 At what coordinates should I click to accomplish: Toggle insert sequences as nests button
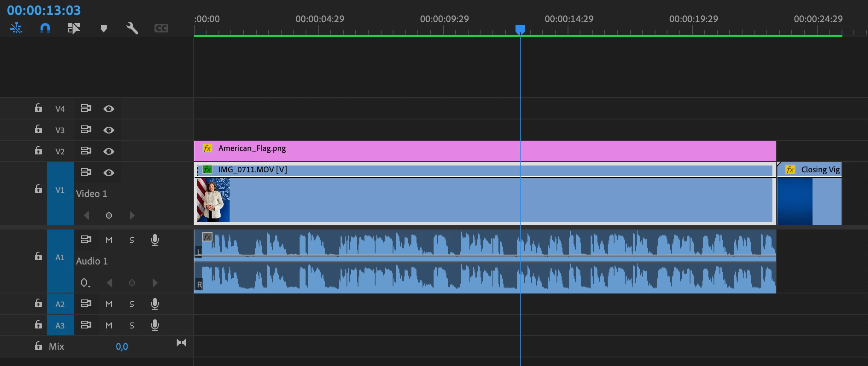pyautogui.click(x=16, y=28)
